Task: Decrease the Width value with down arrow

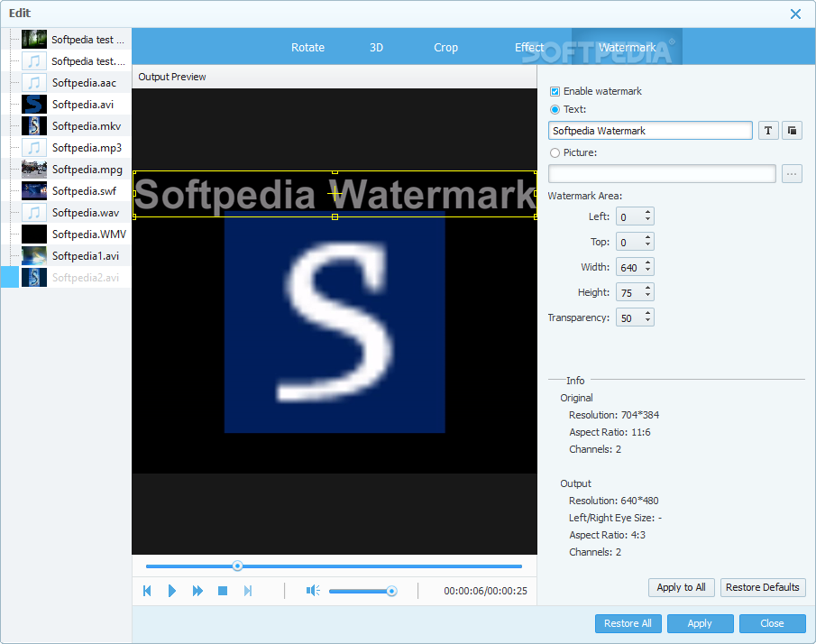Action: click(x=647, y=271)
